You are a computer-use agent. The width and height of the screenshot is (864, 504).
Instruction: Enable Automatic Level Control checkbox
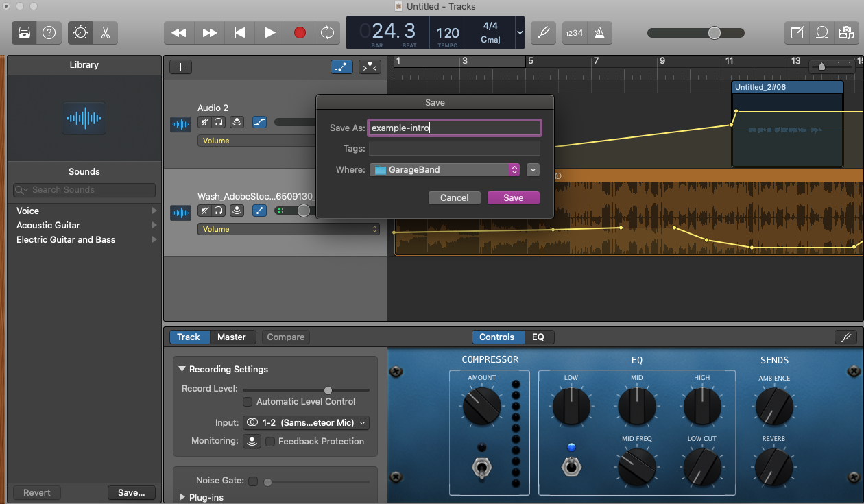point(248,401)
